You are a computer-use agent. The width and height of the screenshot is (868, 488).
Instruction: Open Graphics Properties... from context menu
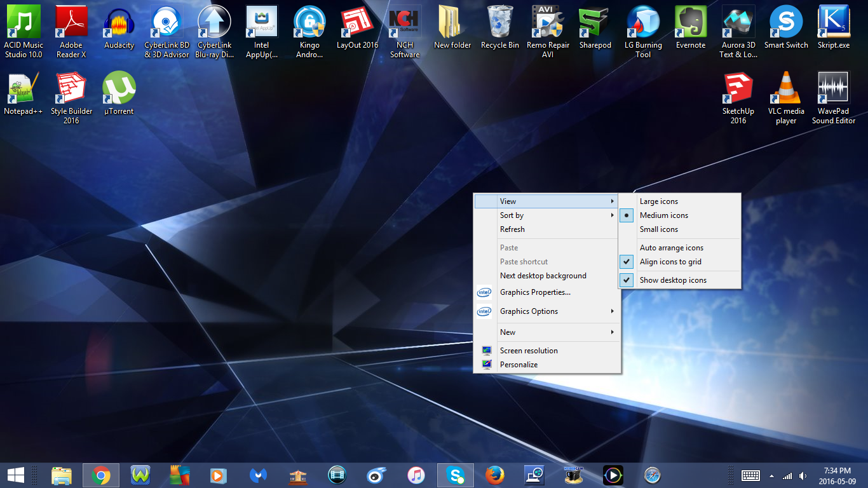click(x=546, y=292)
